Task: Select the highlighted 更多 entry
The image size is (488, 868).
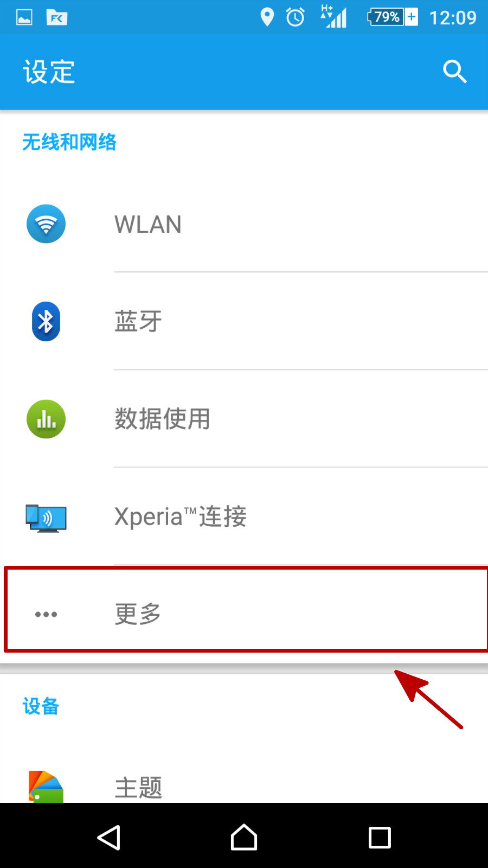Action: (246, 609)
